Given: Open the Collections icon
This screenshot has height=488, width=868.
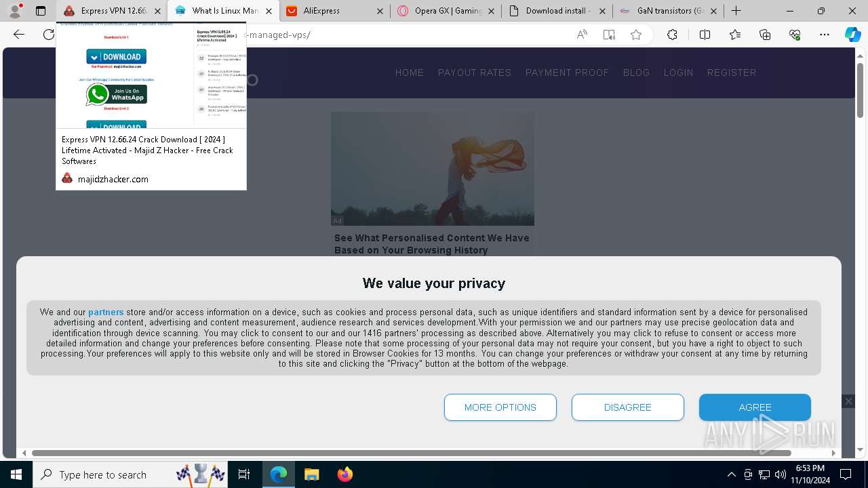Looking at the screenshot, I should click(x=765, y=35).
